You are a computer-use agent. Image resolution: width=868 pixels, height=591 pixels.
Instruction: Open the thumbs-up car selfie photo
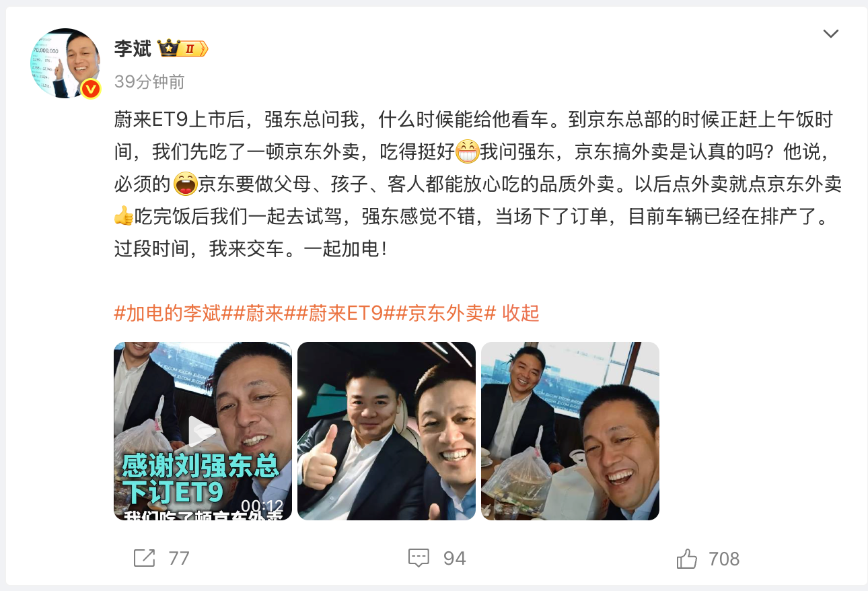(386, 431)
